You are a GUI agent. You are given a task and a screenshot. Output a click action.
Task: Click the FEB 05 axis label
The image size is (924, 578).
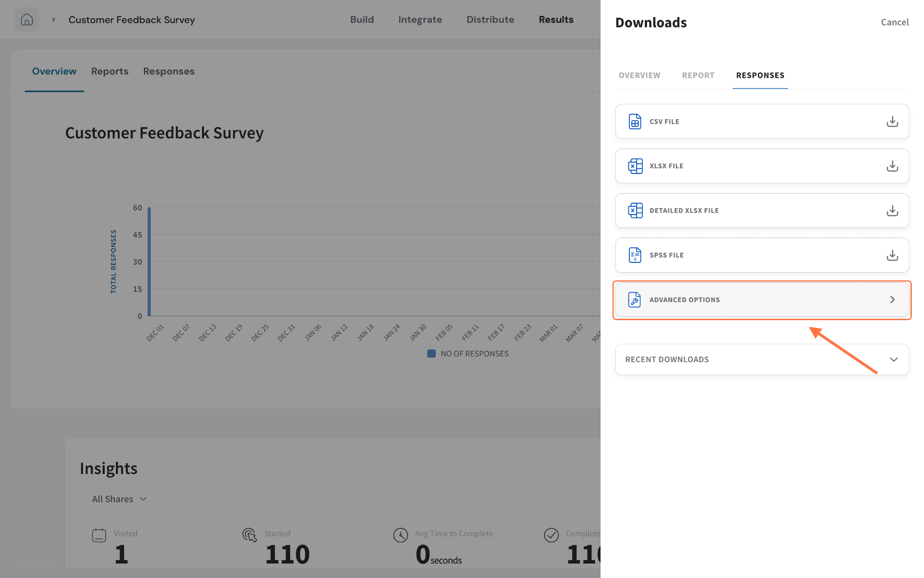(444, 333)
